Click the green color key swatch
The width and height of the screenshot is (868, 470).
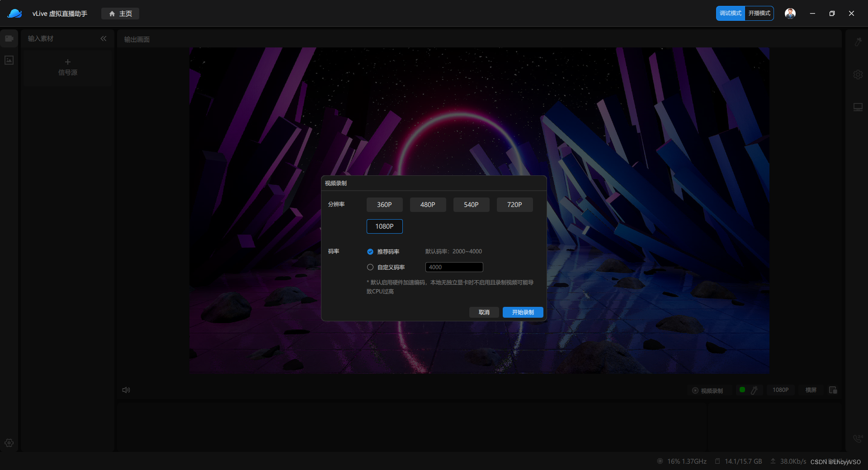coord(742,390)
